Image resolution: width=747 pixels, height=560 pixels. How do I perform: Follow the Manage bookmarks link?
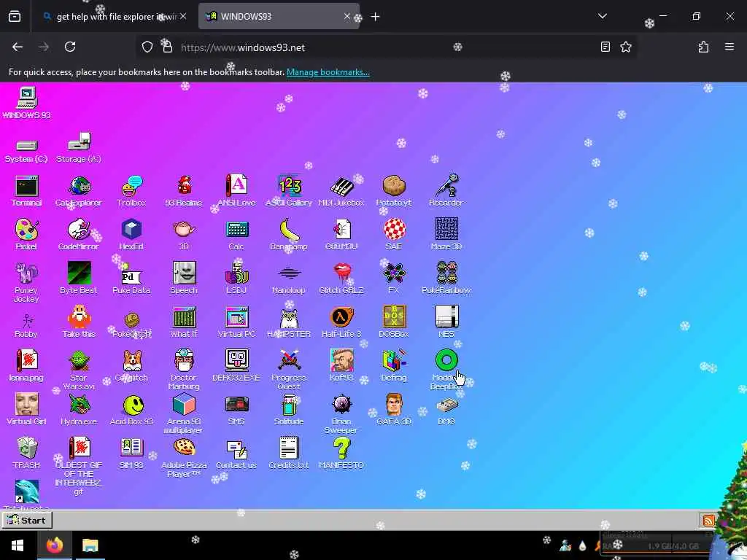pyautogui.click(x=328, y=72)
